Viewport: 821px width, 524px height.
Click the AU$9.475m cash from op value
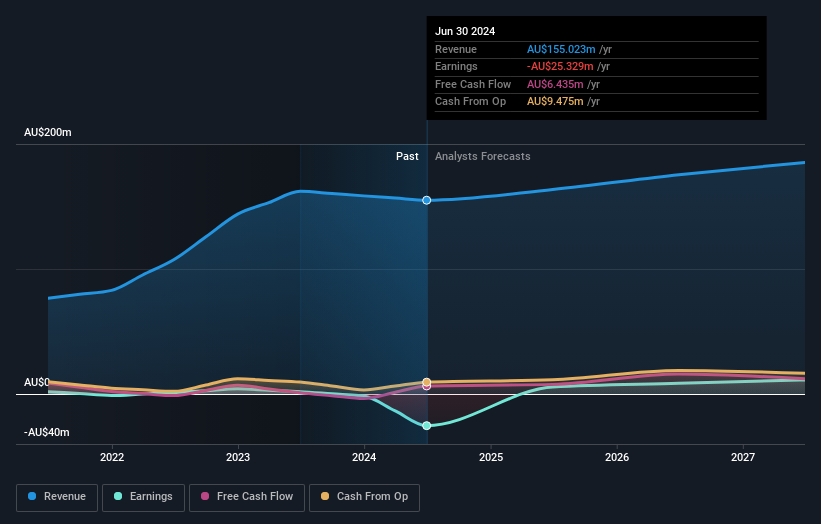coord(555,102)
